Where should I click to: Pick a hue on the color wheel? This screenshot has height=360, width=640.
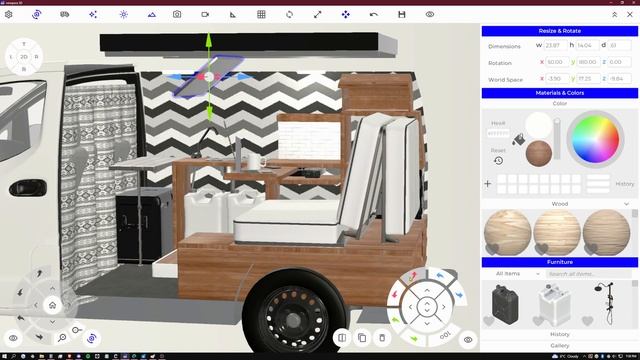tap(595, 139)
